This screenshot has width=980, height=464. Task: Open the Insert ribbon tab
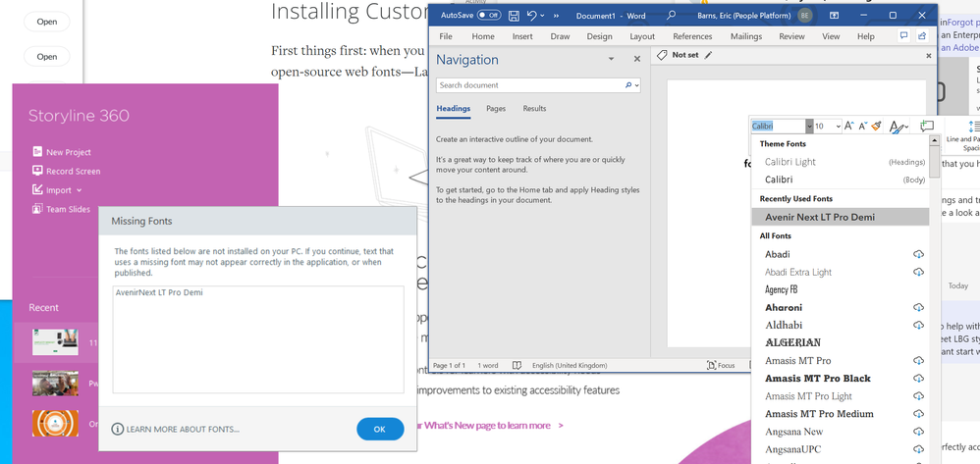522,36
